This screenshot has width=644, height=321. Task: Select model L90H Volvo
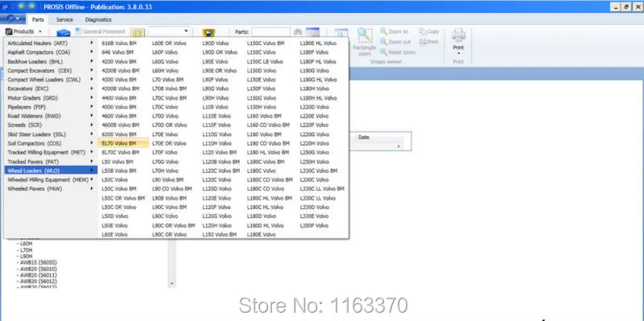point(216,98)
